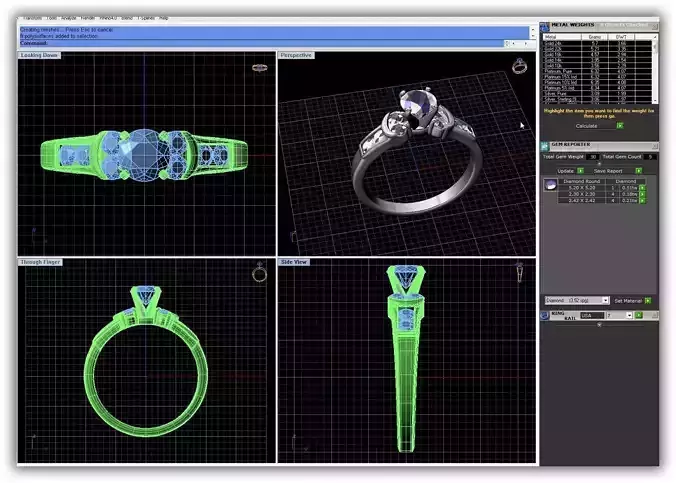The height and width of the screenshot is (483, 676).
Task: Click the DWT column header
Action: tap(621, 37)
